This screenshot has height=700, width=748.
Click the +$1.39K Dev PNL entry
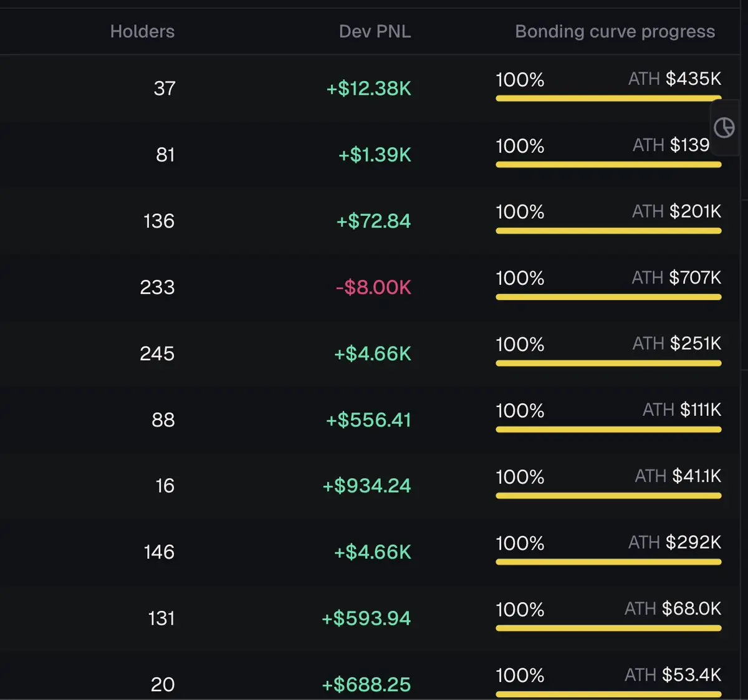tap(375, 155)
